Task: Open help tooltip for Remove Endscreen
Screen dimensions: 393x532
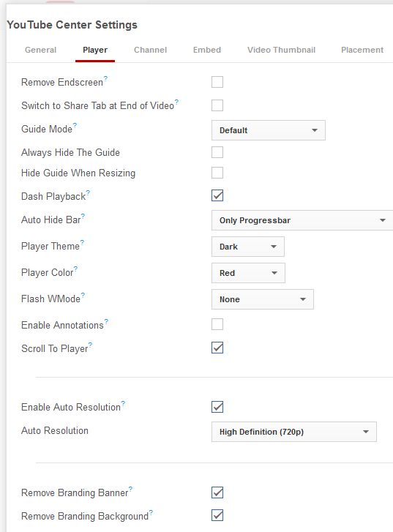Action: [x=105, y=78]
